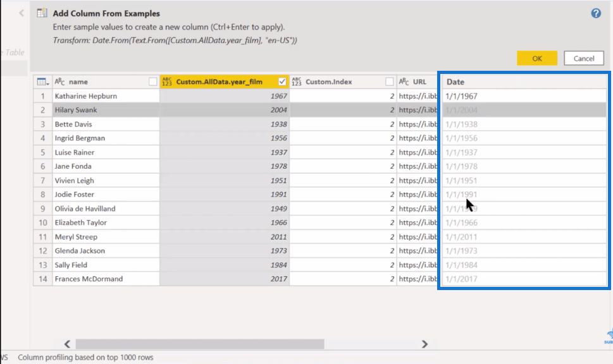Click the scroll left arrow
The image size is (613, 364).
(x=67, y=344)
